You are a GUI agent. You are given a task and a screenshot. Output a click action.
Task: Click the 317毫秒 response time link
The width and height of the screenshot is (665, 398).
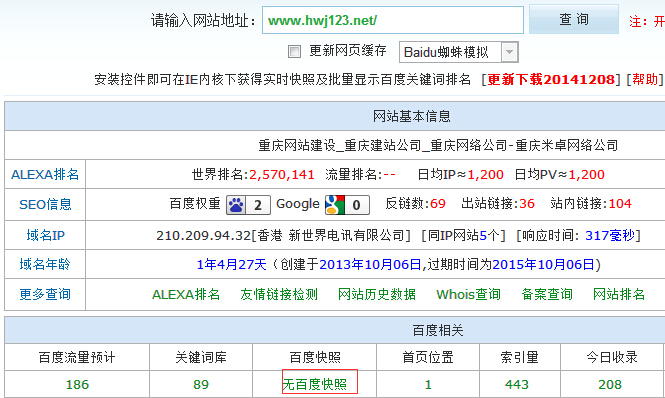click(610, 235)
